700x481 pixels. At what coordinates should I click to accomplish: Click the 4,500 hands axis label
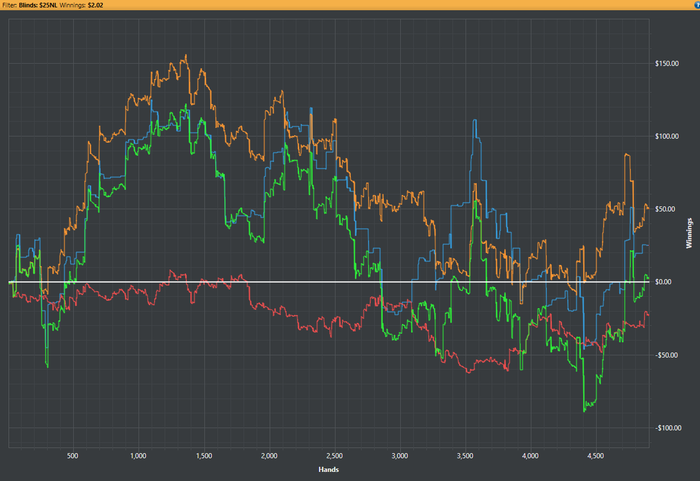596,456
